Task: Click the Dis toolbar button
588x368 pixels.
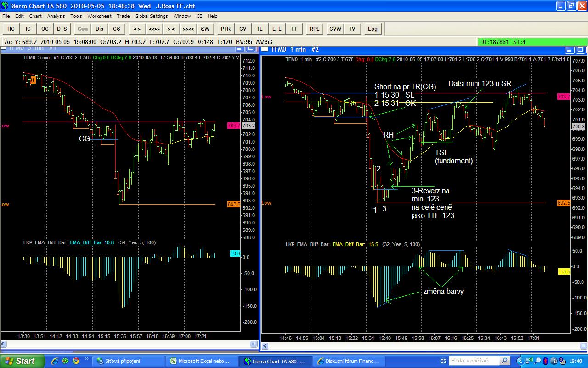Action: pyautogui.click(x=100, y=29)
